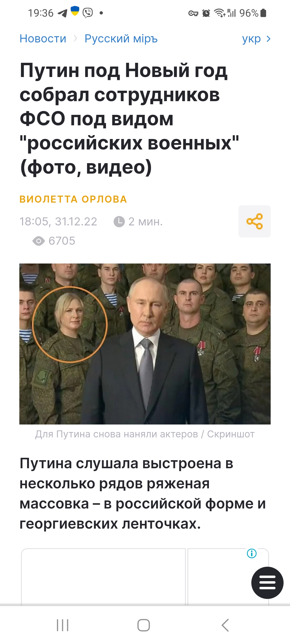
Task: Go to Новости breadcrumb
Action: pyautogui.click(x=43, y=39)
